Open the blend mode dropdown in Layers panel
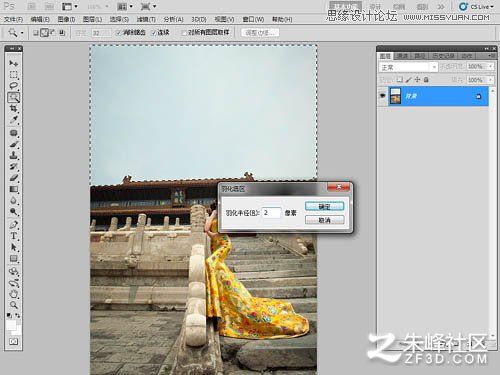This screenshot has width=500, height=375. click(408, 67)
